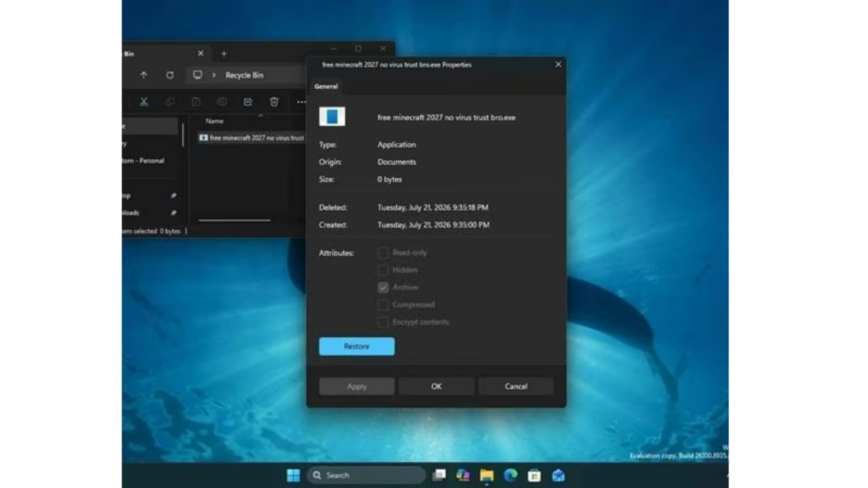Image resolution: width=868 pixels, height=488 pixels.
Task: Click the Recycle Bin address bar path
Action: pos(244,75)
